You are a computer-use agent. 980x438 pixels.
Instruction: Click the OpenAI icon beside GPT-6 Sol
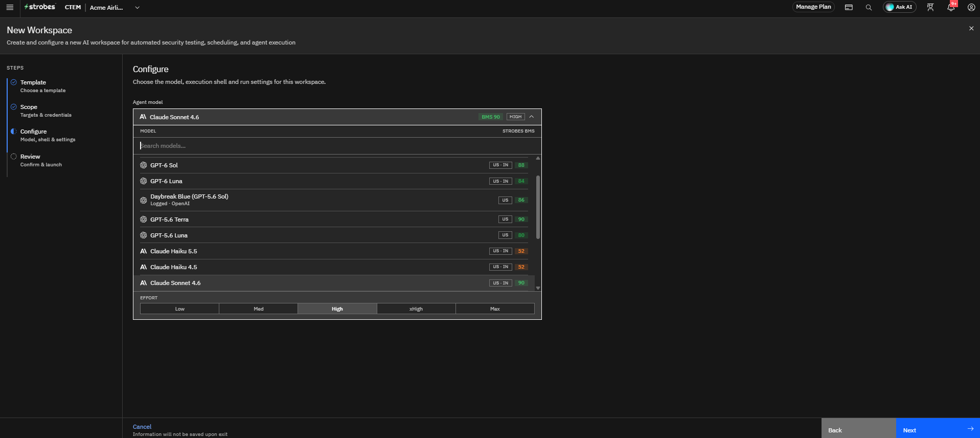[x=144, y=165]
